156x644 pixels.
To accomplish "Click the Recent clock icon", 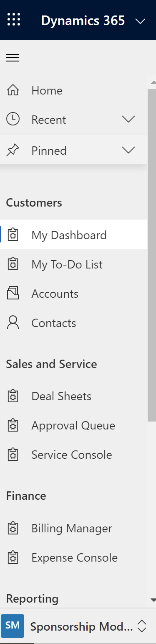I will click(13, 120).
